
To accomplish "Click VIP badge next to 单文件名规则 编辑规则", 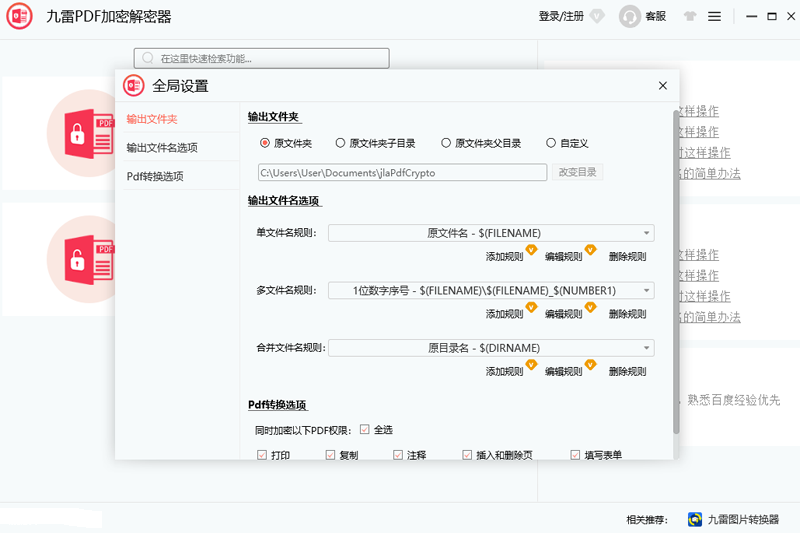I will point(590,250).
